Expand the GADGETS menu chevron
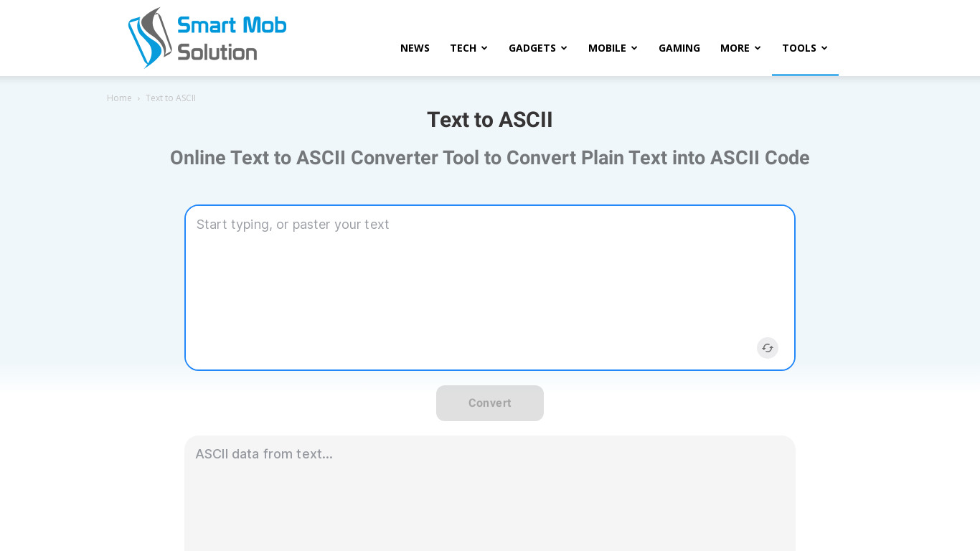The image size is (980, 551). coord(564,48)
